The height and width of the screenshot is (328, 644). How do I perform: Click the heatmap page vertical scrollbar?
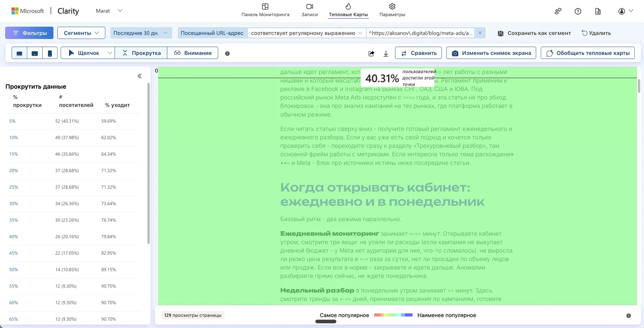coord(639,86)
